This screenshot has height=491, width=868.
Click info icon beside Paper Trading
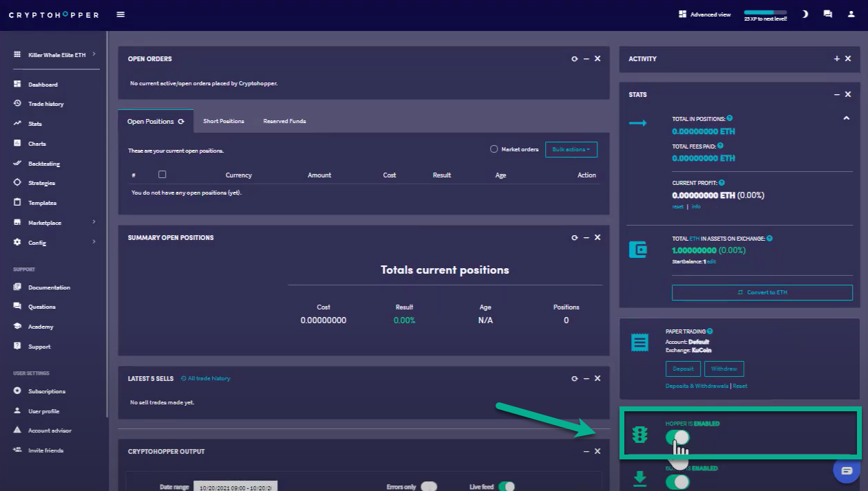coord(710,331)
